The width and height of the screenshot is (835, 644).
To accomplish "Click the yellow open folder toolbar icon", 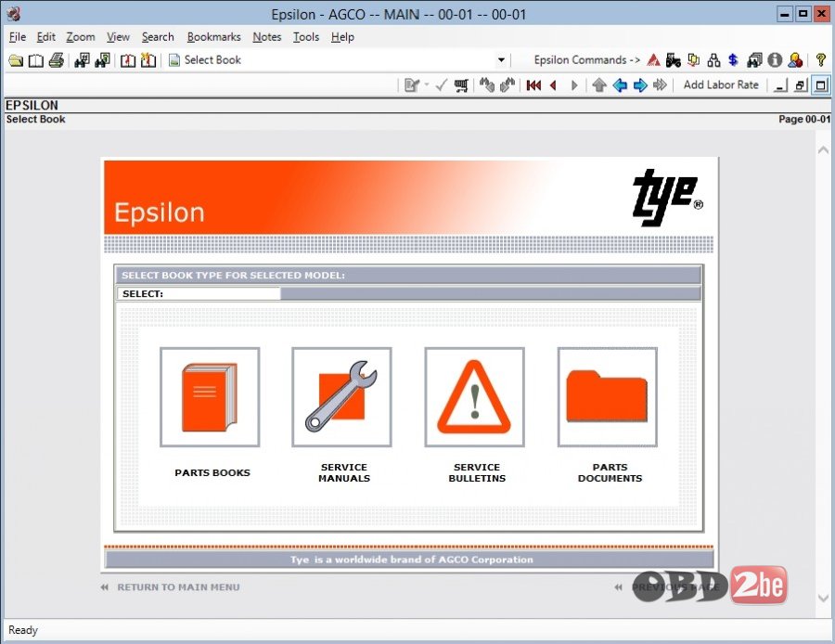I will (16, 60).
